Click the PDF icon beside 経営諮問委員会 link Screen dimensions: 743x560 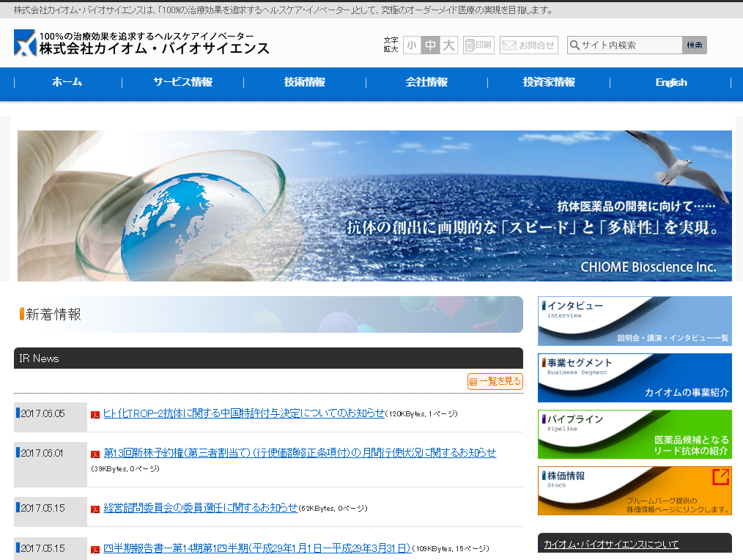pos(95,509)
